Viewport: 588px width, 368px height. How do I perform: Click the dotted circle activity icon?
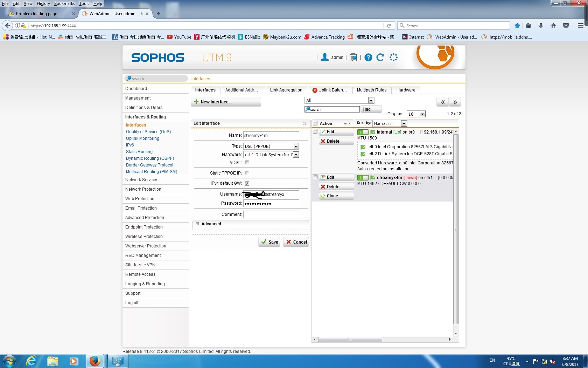click(x=393, y=57)
